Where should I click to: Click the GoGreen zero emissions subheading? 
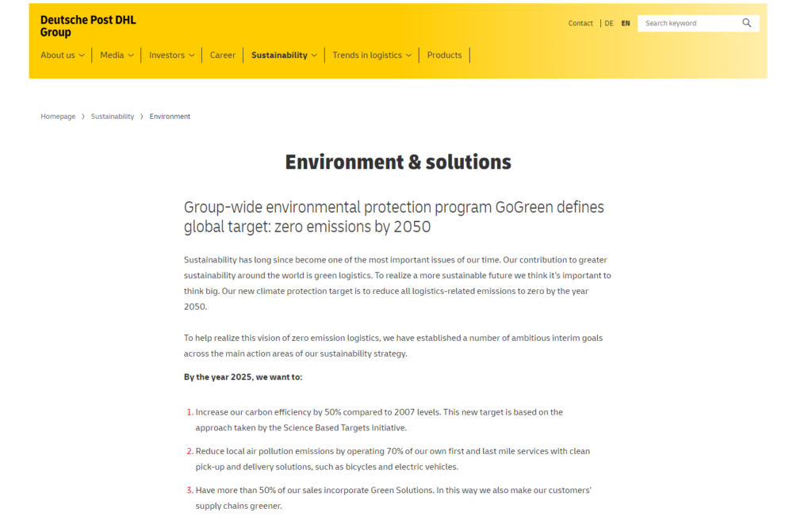394,217
